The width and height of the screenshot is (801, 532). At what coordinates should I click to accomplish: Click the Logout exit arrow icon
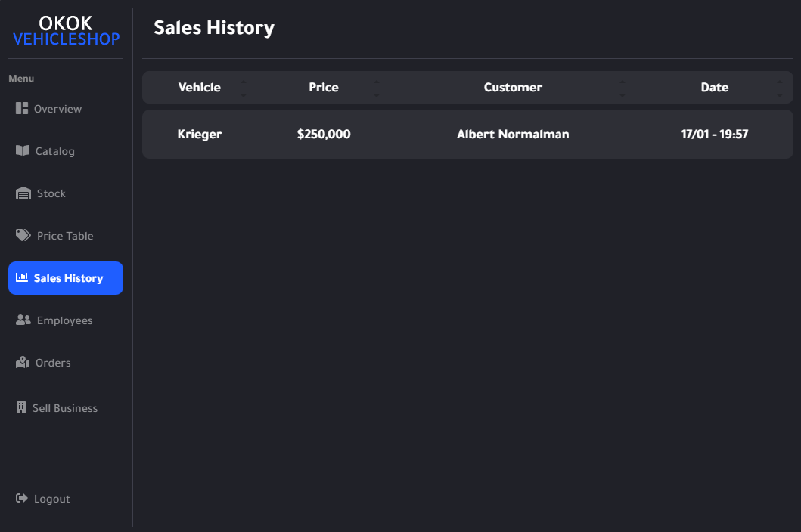click(22, 499)
